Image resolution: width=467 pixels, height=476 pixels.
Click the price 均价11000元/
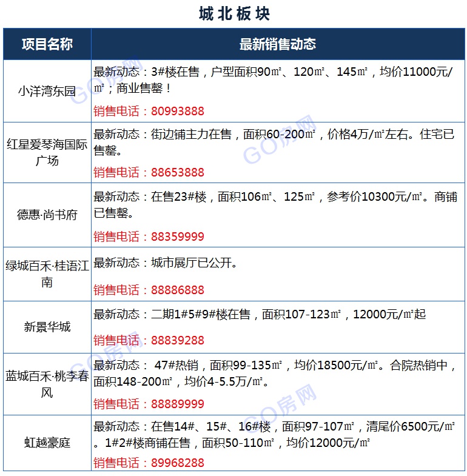[416, 72]
